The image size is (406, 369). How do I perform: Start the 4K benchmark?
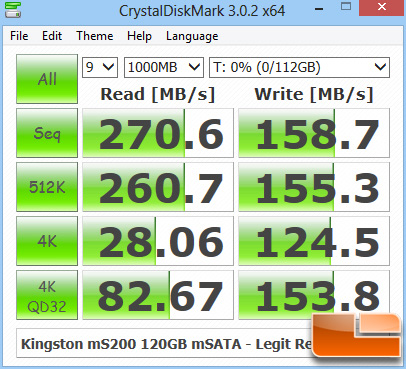click(x=47, y=241)
